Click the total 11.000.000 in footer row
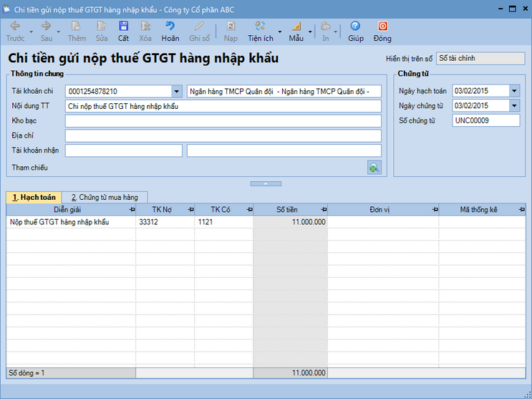Screen dimensions: 532x399 [x=309, y=372]
